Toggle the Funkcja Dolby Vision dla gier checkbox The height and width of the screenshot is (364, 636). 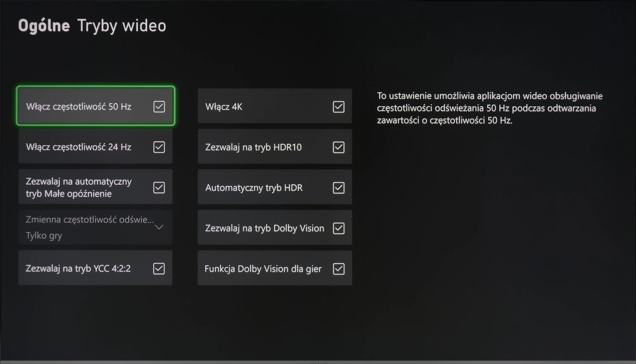click(x=339, y=269)
